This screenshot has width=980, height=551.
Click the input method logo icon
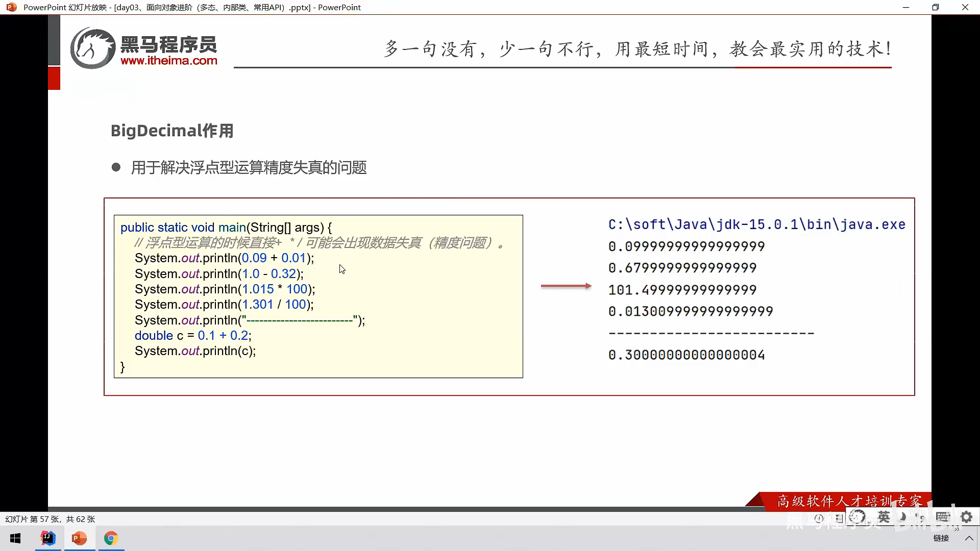click(857, 517)
